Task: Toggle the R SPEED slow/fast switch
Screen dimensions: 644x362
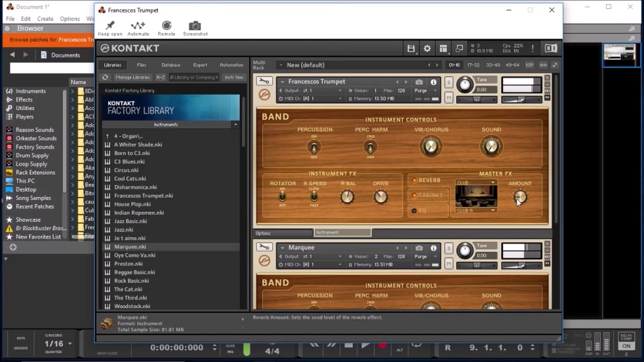Action: pyautogui.click(x=314, y=196)
